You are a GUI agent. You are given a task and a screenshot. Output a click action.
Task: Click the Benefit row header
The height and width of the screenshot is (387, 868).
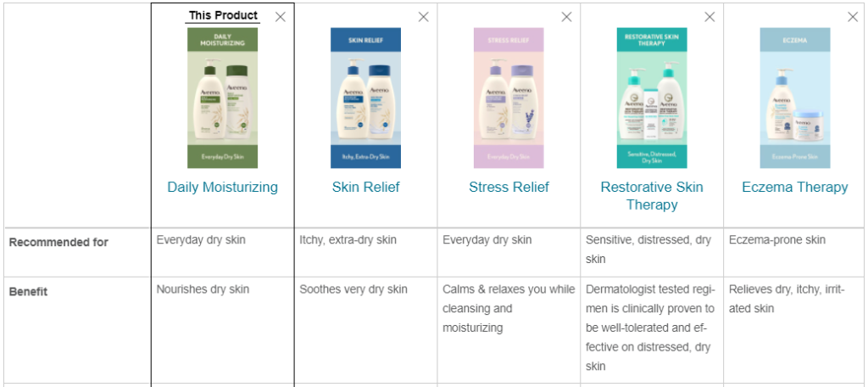pos(28,291)
